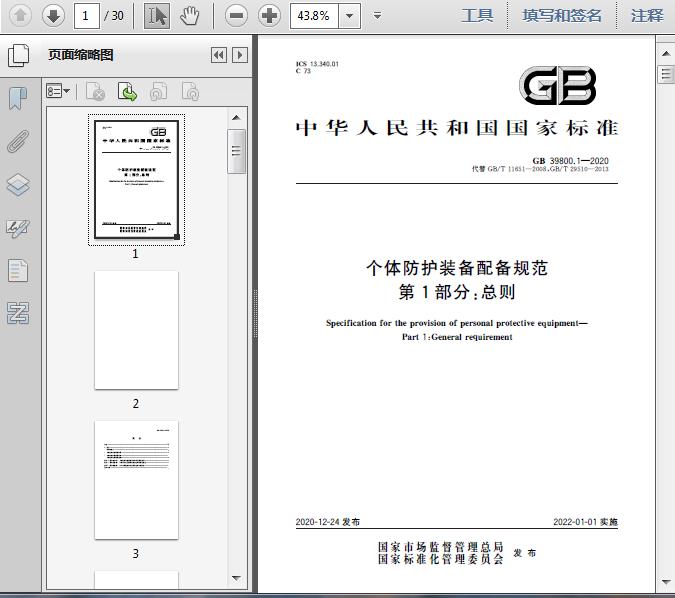
Task: Select page 2 thumbnail
Action: (136, 330)
